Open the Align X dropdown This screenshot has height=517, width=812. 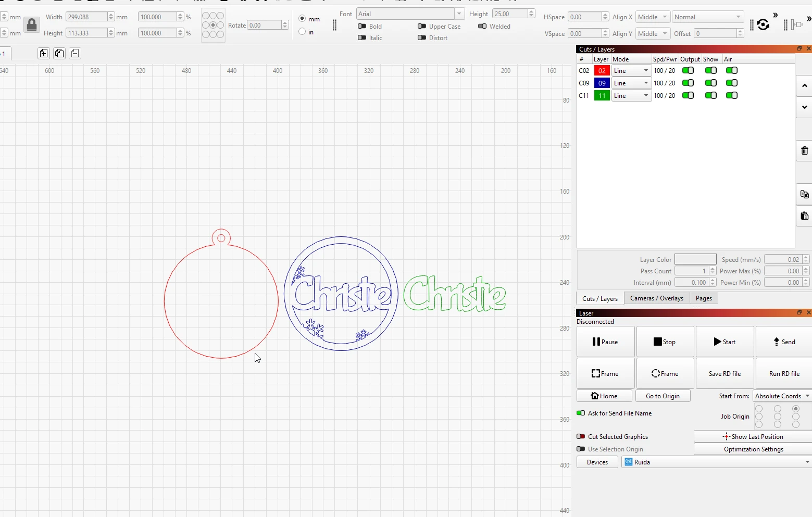[x=653, y=17]
